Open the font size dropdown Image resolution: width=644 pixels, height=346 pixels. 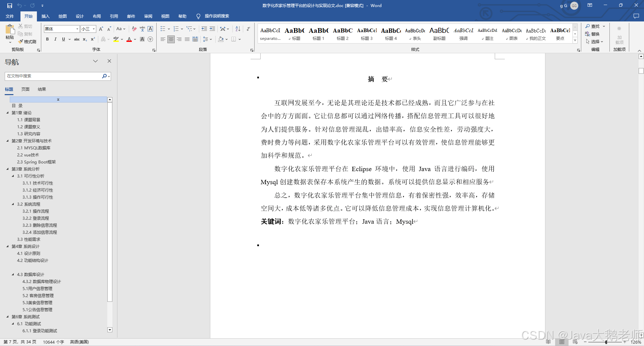(93, 29)
